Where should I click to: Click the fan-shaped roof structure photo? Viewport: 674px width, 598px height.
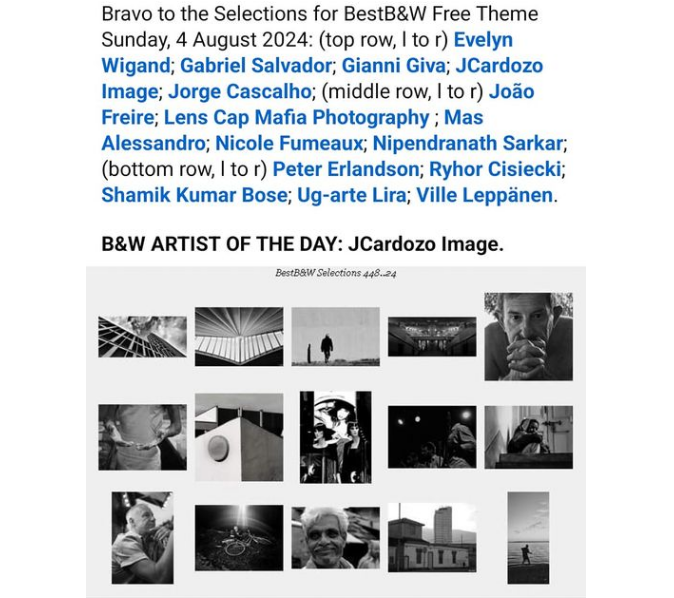[239, 337]
